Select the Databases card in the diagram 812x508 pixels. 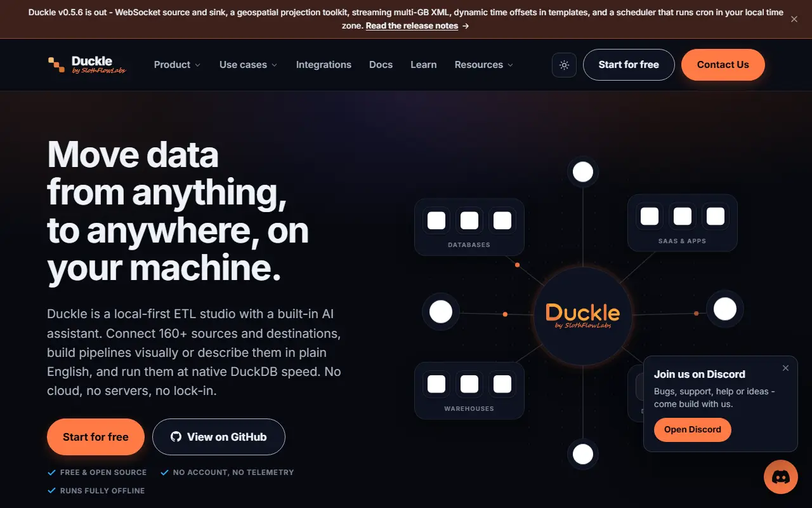469,227
